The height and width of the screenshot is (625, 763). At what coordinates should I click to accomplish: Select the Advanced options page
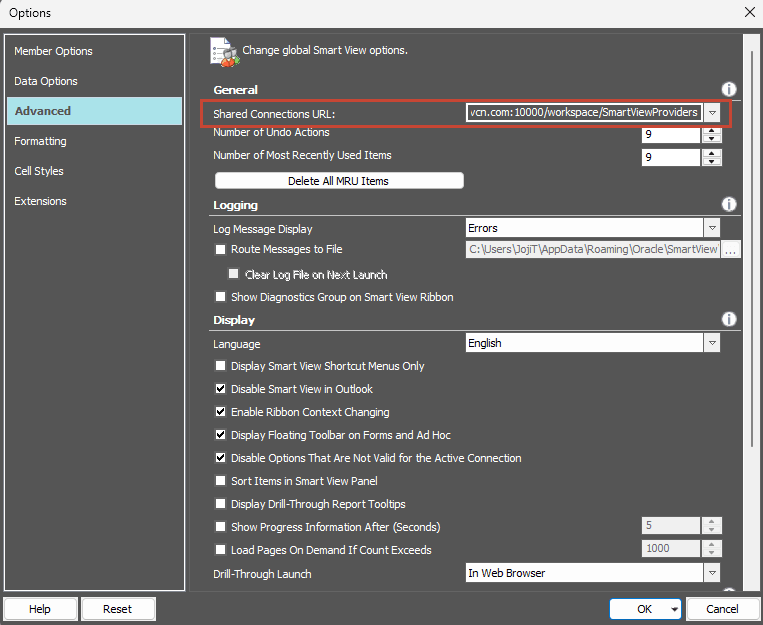click(x=94, y=111)
